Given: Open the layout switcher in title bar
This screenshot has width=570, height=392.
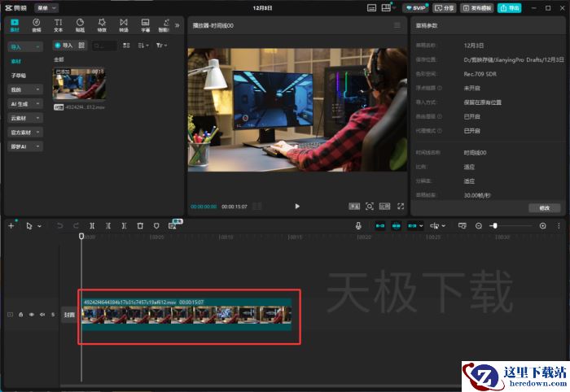Looking at the screenshot, I should click(388, 8).
